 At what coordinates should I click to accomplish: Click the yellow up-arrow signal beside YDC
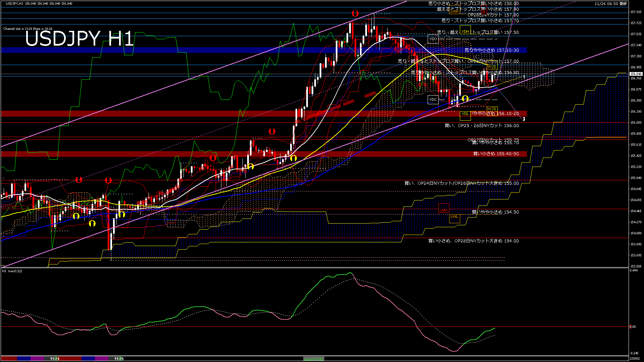click(x=465, y=99)
